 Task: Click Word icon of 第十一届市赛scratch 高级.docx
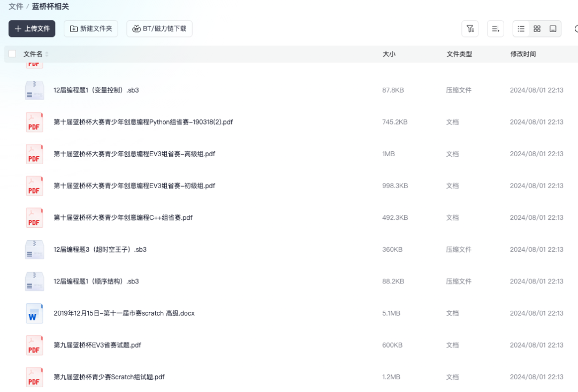pos(34,313)
